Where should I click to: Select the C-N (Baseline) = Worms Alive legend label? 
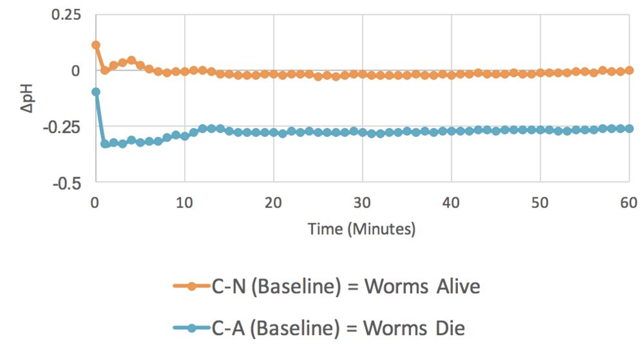point(346,286)
